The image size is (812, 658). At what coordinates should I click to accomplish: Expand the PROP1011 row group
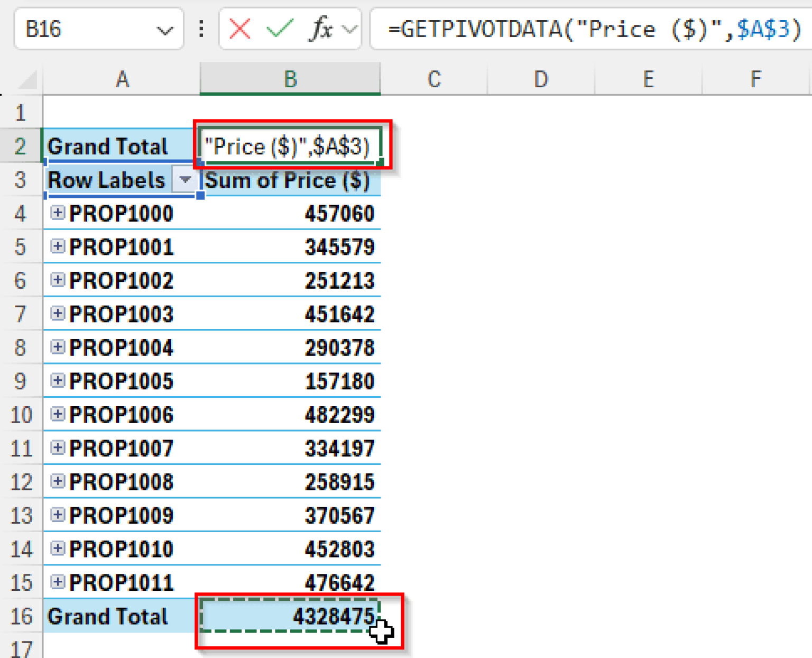[58, 582]
